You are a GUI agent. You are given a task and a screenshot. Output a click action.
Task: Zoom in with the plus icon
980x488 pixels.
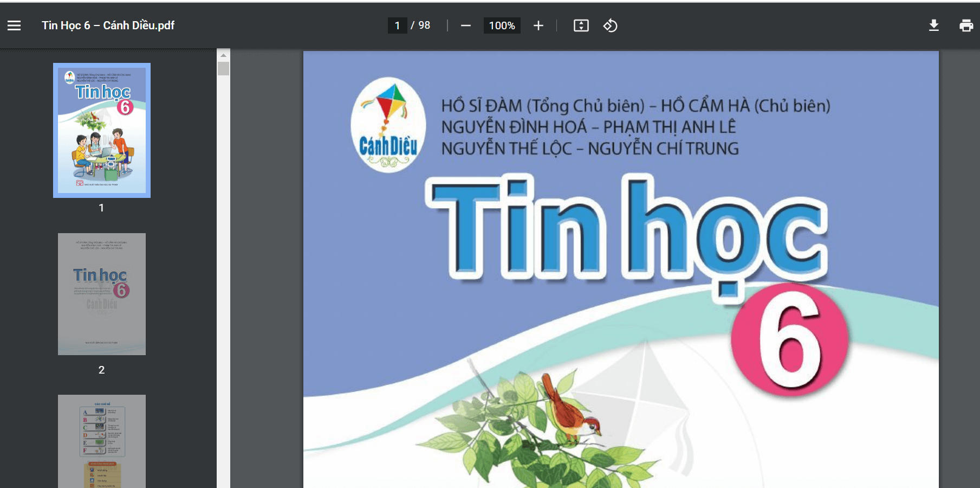click(538, 25)
